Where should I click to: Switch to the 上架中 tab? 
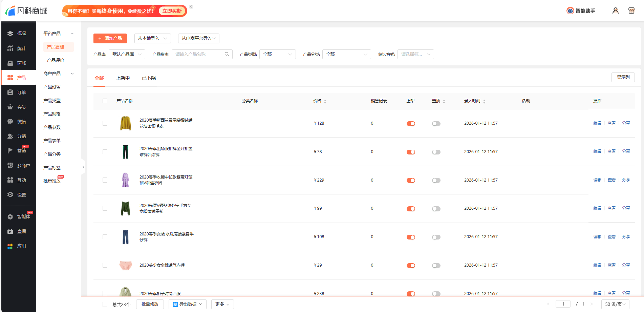point(123,78)
